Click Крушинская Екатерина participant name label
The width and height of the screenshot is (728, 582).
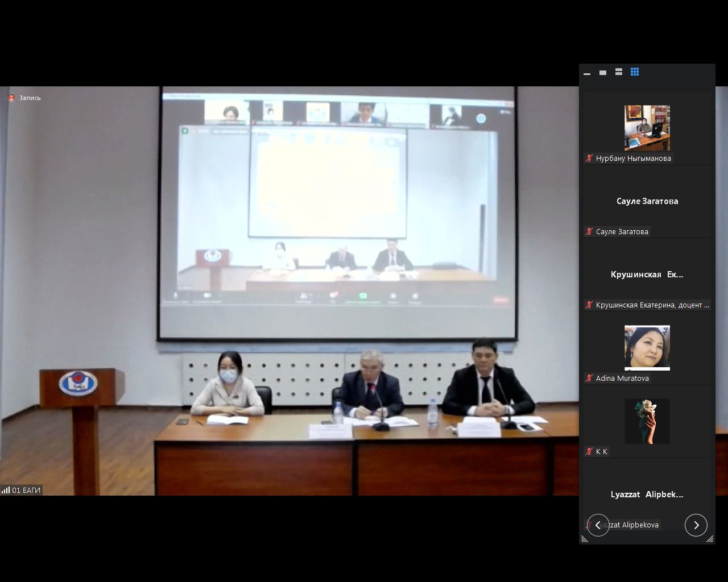click(652, 305)
